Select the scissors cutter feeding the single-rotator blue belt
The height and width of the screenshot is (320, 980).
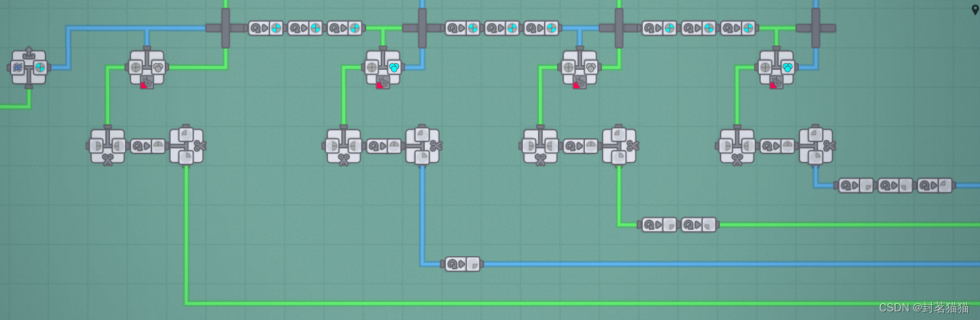click(x=422, y=146)
